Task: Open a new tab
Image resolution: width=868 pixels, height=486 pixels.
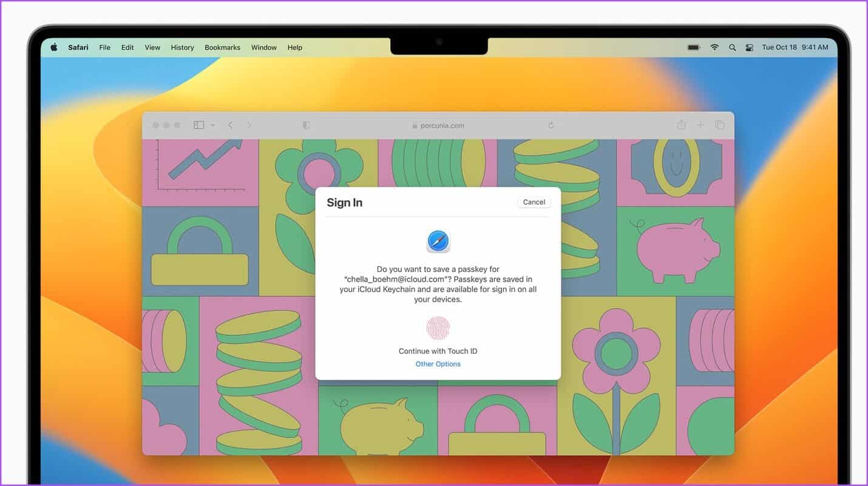Action: 700,125
